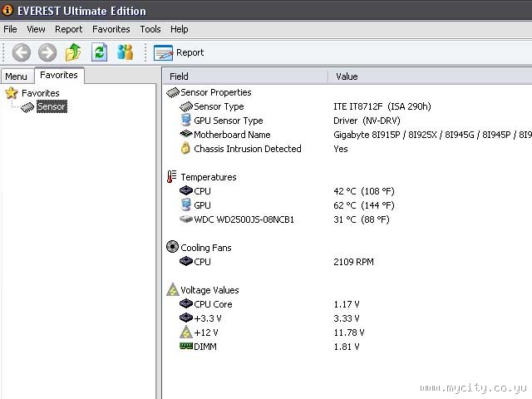Click the Sensor Properties chip icon

click(x=173, y=92)
